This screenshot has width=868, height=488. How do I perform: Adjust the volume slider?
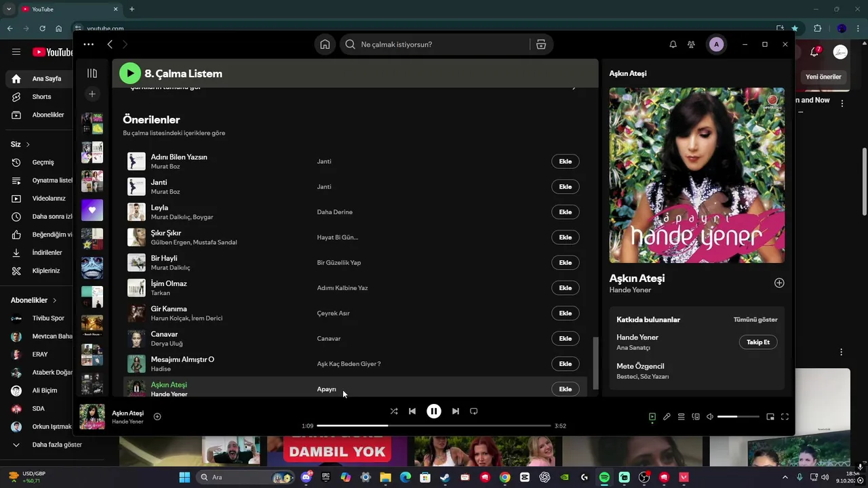(738, 417)
